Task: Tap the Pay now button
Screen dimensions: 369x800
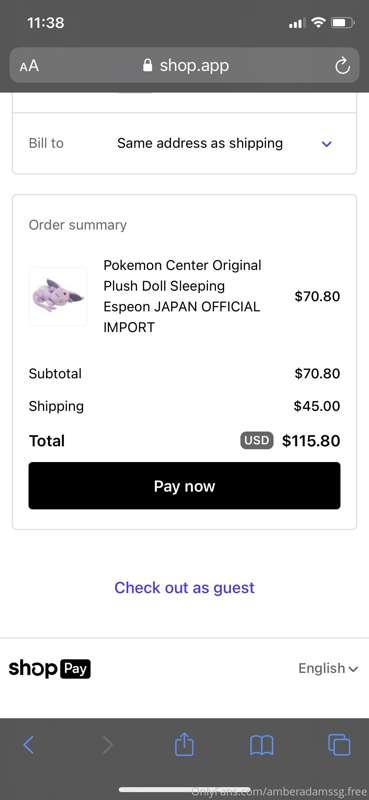Action: 184,486
